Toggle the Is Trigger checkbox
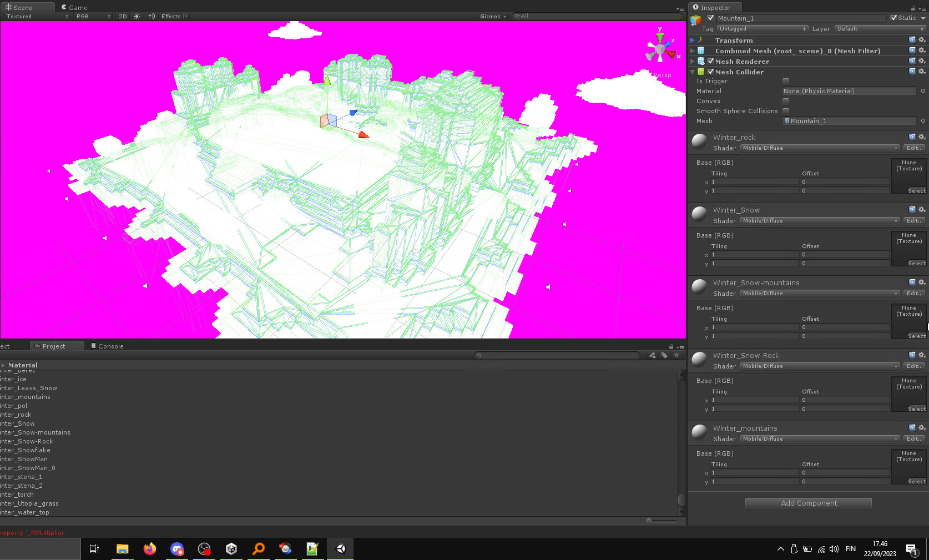The height and width of the screenshot is (560, 929). [785, 81]
